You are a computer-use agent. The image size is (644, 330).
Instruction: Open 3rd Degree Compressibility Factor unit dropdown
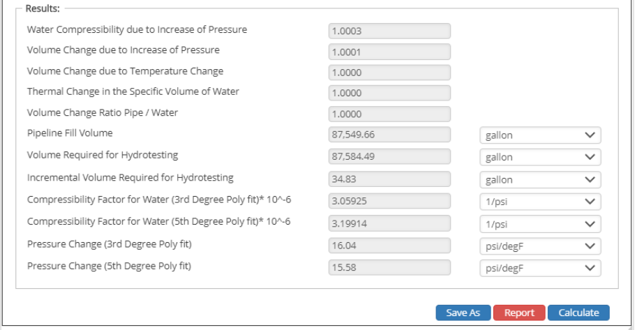pos(540,202)
